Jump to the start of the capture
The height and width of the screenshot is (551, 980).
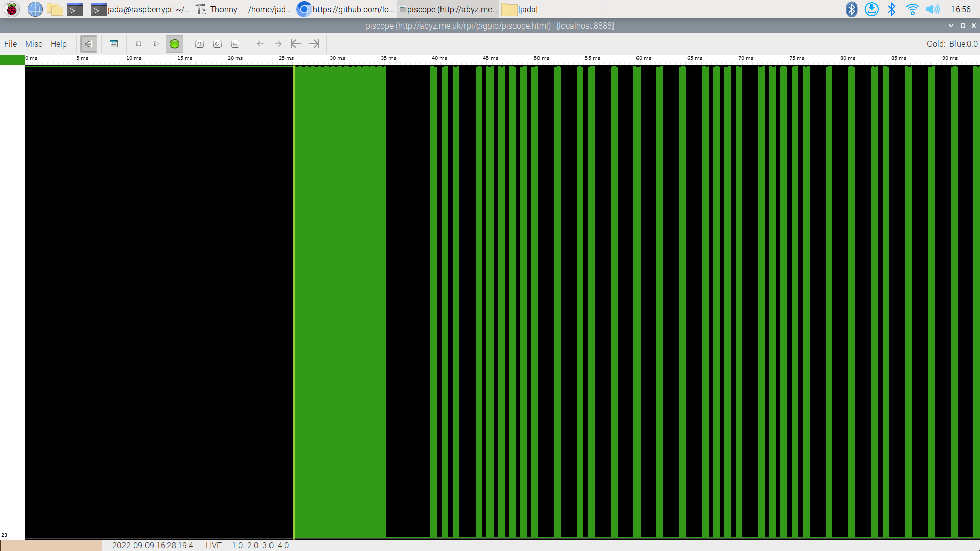pos(296,44)
